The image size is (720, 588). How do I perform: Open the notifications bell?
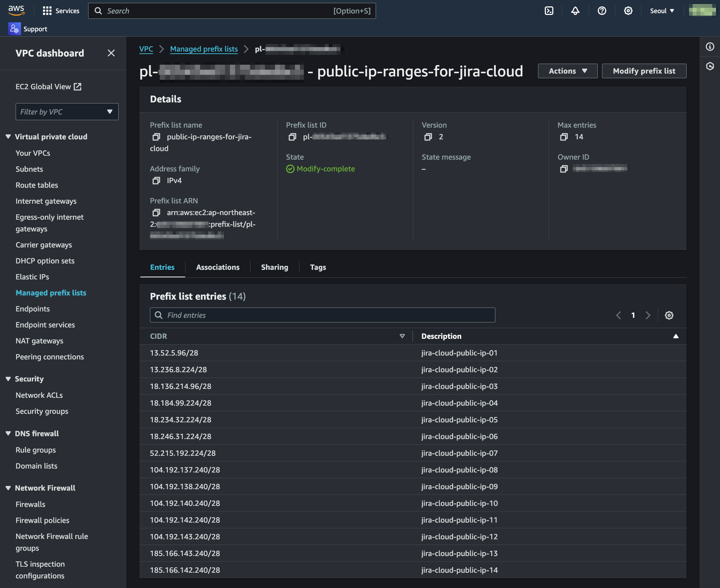[575, 11]
